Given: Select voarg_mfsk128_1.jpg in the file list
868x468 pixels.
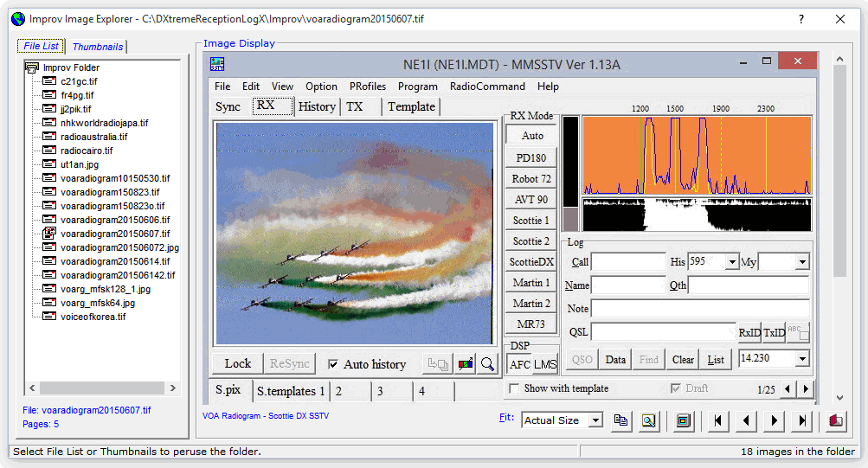Looking at the screenshot, I should click(106, 289).
